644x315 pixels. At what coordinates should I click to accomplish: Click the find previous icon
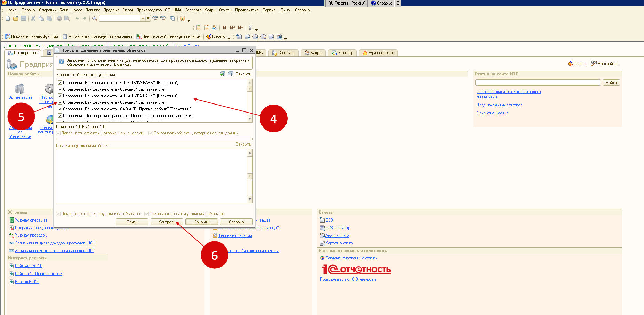coord(163,18)
